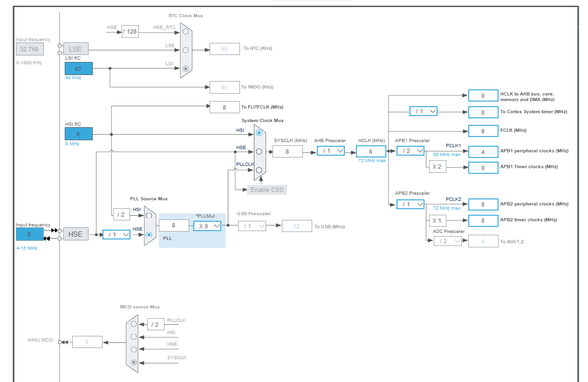Select LSE in the RTC Clock Mux

click(185, 49)
